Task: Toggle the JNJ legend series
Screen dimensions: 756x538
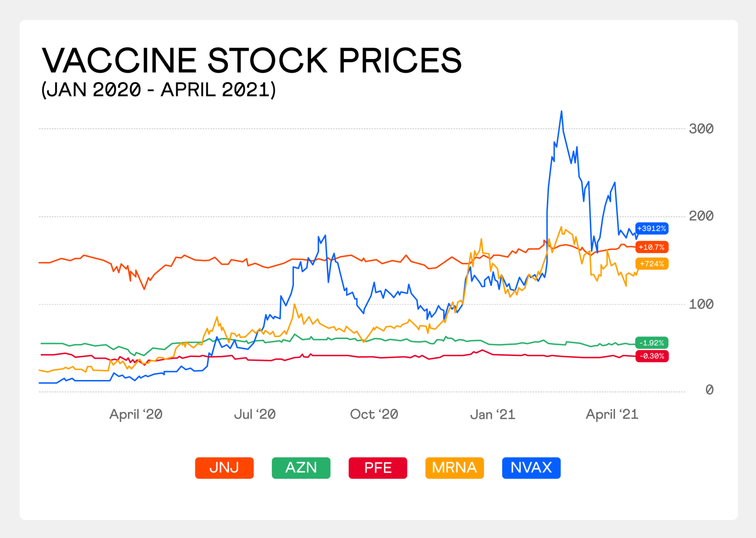Action: point(224,468)
